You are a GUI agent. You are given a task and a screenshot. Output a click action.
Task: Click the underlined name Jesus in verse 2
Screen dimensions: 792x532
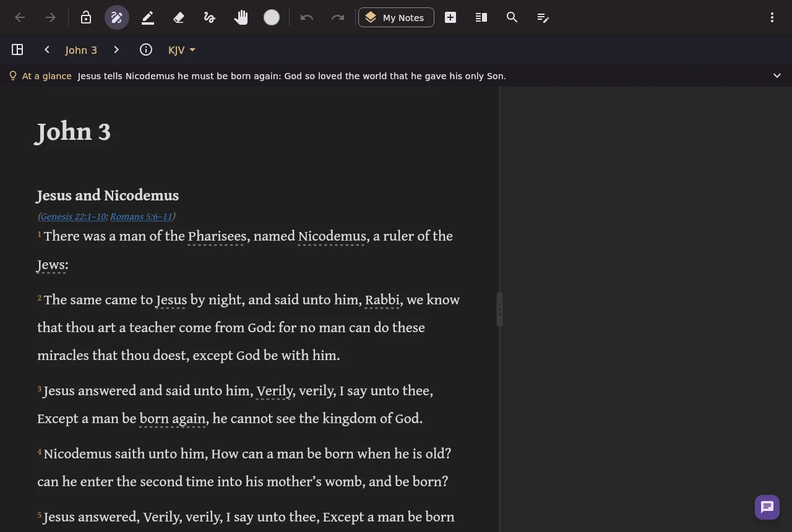(171, 300)
